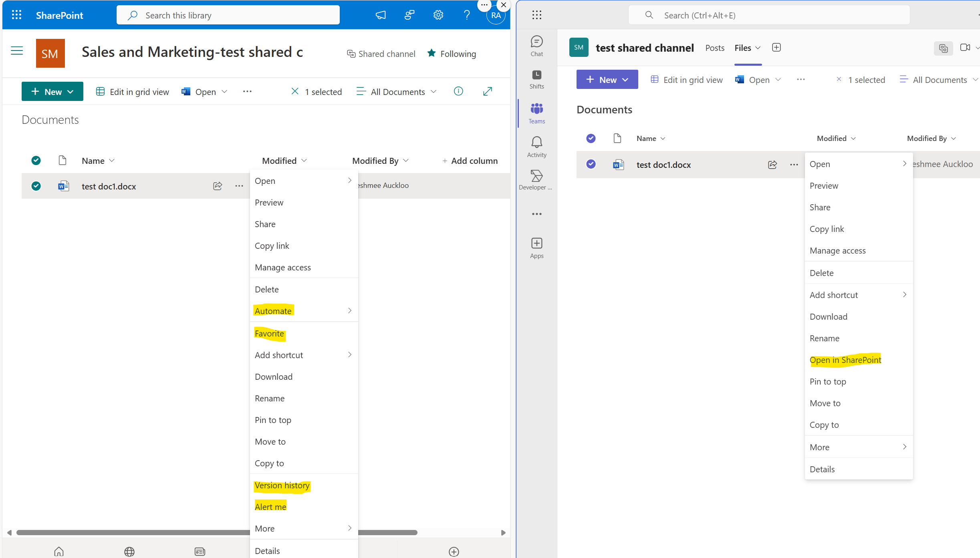Expand the SharePoint Open toolbar dropdown
The width and height of the screenshot is (980, 558).
224,91
